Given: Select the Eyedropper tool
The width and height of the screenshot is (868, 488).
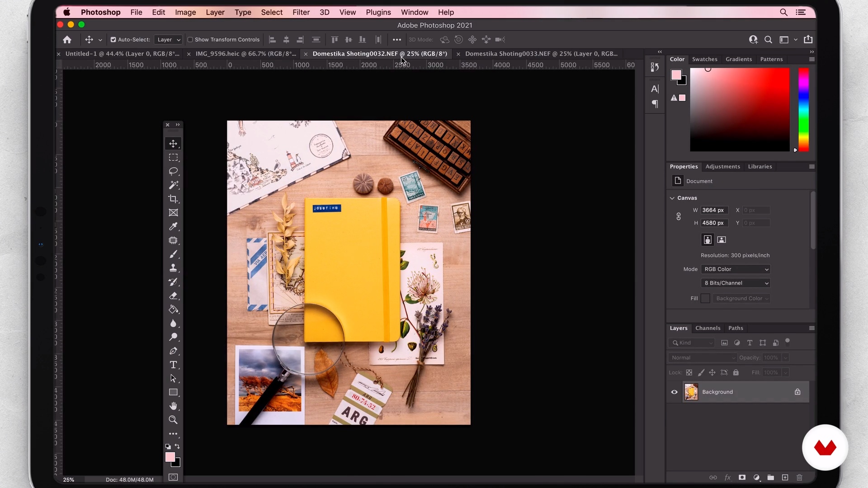Looking at the screenshot, I should [x=173, y=226].
